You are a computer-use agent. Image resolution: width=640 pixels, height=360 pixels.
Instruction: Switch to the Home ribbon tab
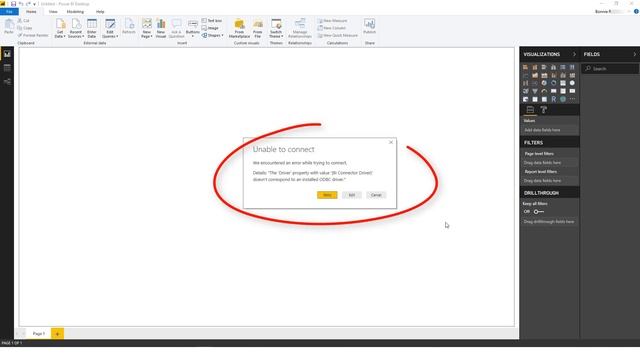31,11
